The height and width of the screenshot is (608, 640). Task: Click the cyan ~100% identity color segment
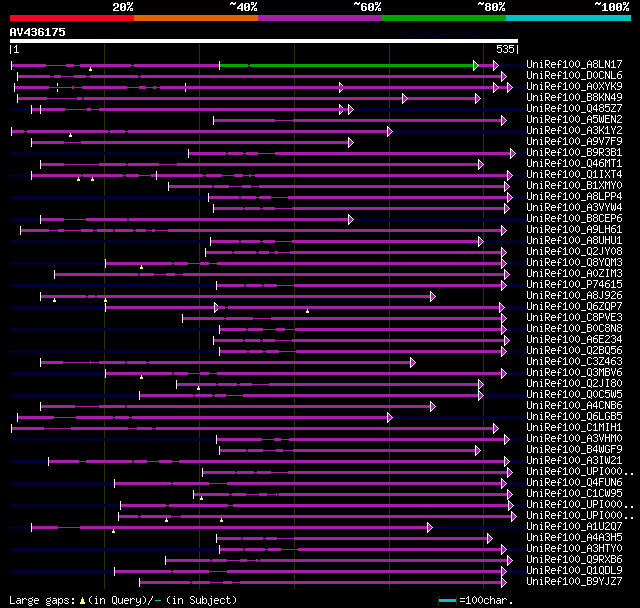568,18
